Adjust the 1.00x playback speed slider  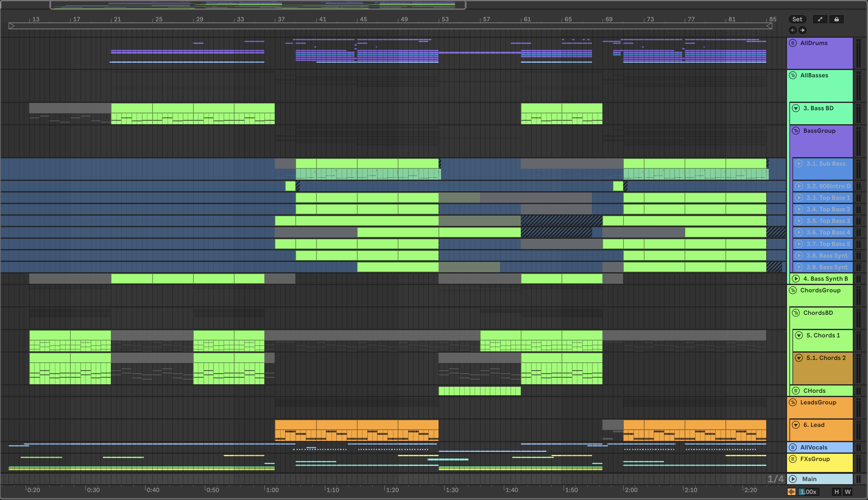pyautogui.click(x=808, y=492)
